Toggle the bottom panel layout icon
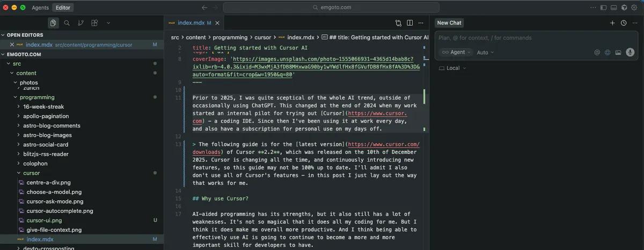Viewport: 644px width, 250px height. pos(614,8)
